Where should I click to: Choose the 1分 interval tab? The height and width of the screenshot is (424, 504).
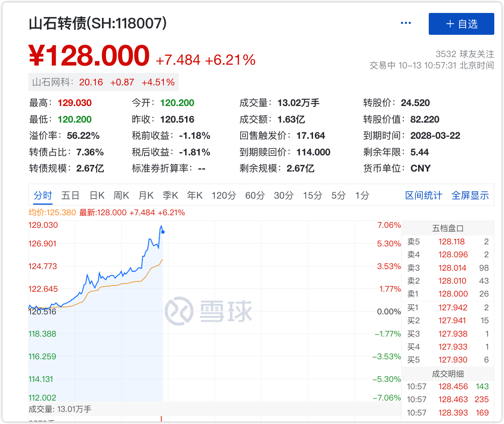[x=362, y=196]
